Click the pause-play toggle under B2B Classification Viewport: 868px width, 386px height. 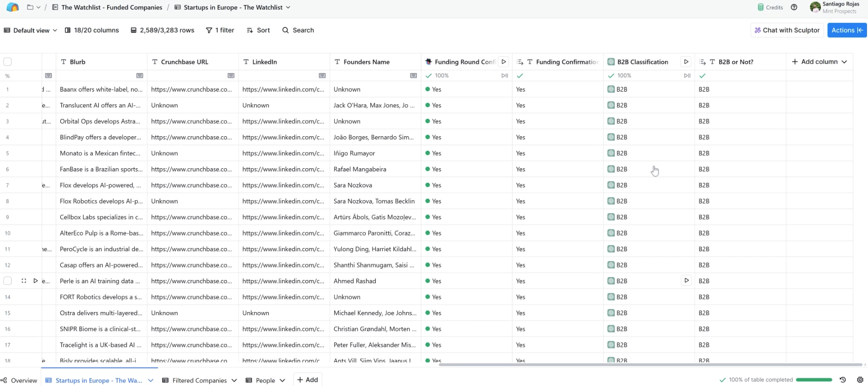(687, 75)
